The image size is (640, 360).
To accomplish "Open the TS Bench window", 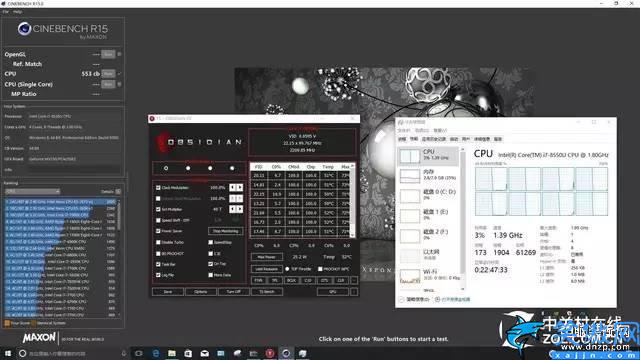I will [x=267, y=292].
